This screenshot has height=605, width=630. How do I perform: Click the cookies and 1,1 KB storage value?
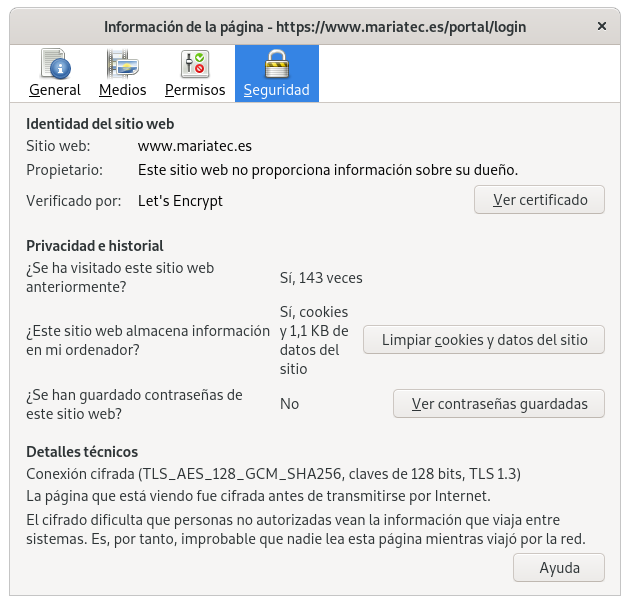tap(314, 340)
